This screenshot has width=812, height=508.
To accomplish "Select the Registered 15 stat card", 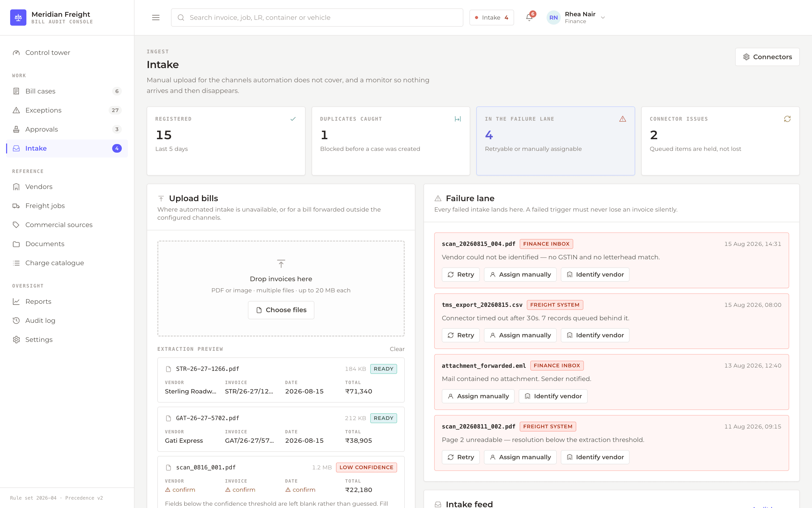I will 226,141.
